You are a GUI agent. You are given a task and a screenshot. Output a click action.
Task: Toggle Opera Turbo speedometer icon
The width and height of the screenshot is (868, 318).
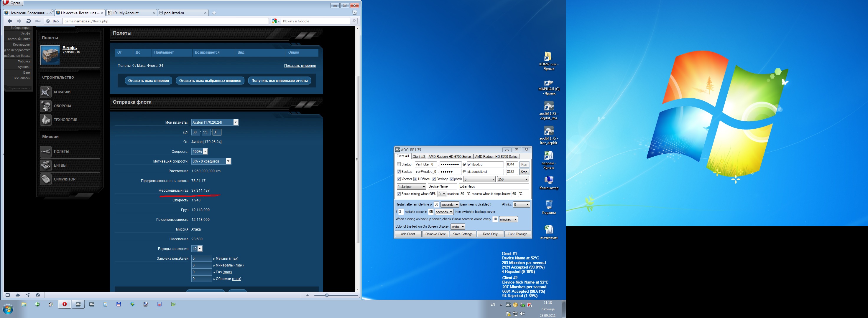(38, 295)
